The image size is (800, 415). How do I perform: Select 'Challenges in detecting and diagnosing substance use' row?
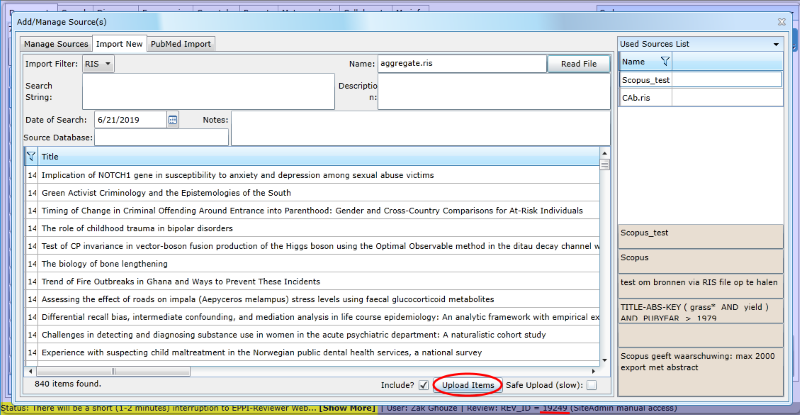(312, 335)
